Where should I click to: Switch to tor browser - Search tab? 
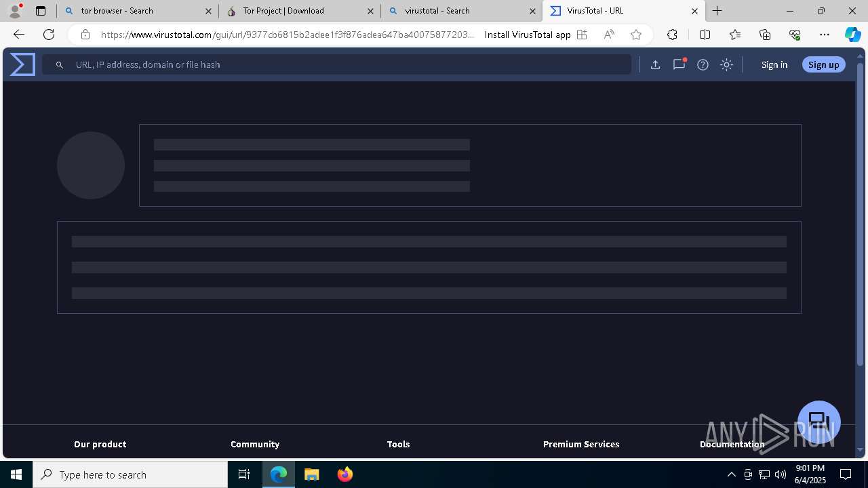click(137, 11)
